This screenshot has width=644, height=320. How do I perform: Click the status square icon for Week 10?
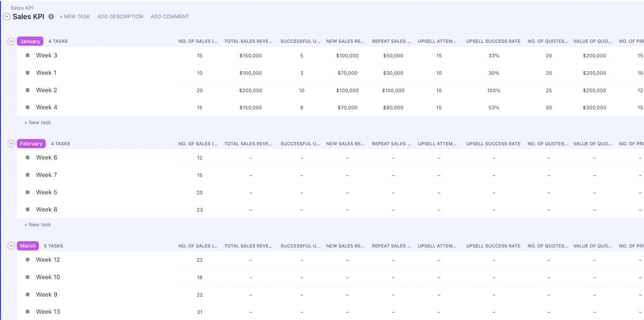point(27,277)
